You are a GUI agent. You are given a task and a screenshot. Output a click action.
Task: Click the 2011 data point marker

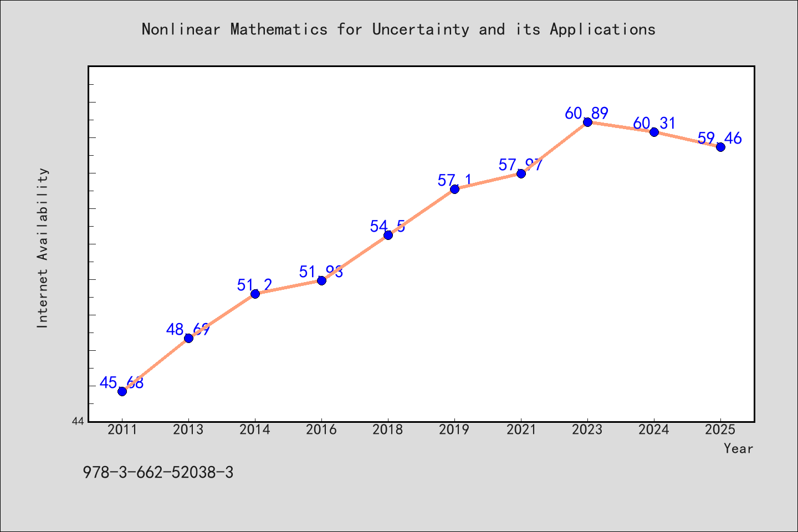pyautogui.click(x=122, y=391)
